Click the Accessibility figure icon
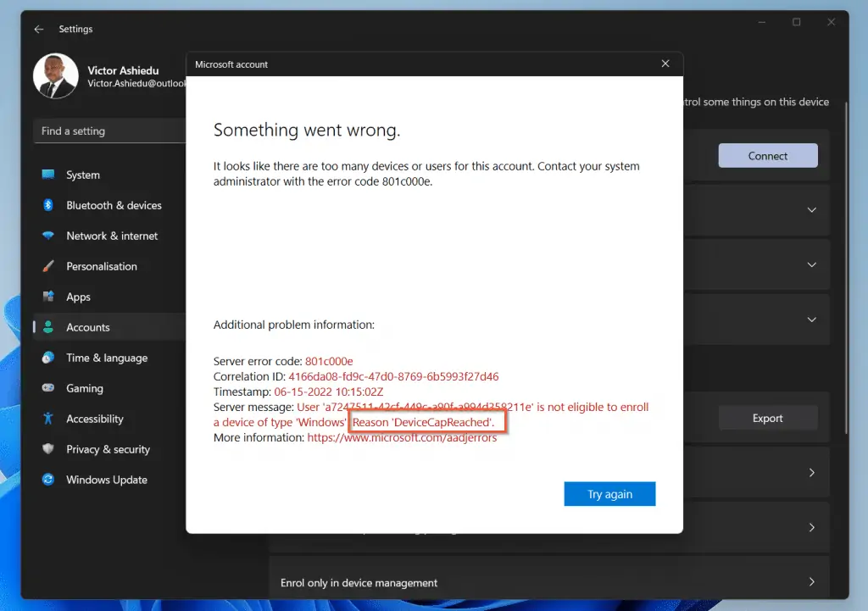This screenshot has width=868, height=611. coord(48,419)
